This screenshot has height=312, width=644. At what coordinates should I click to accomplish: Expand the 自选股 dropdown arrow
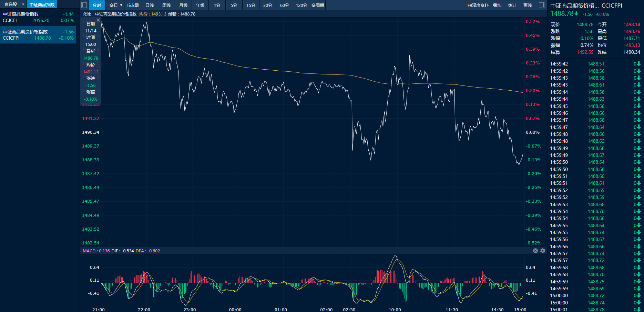pyautogui.click(x=23, y=4)
